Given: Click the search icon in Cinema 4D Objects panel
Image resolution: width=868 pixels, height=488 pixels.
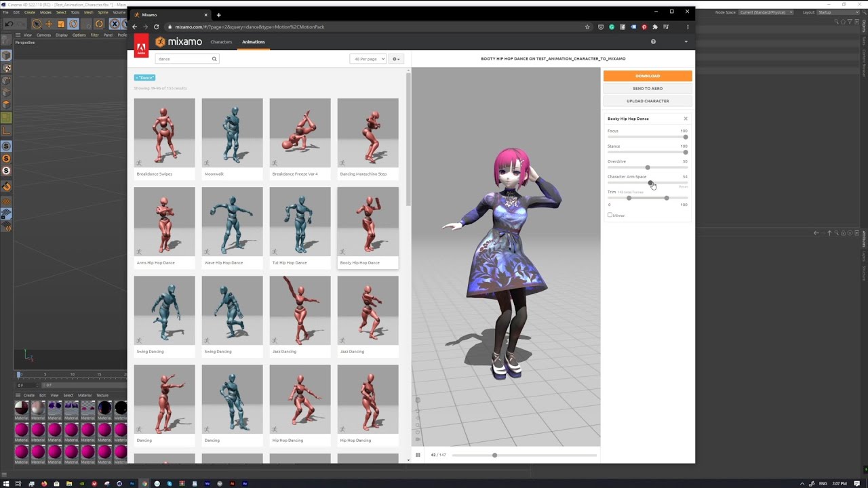Looking at the screenshot, I should point(837,22).
